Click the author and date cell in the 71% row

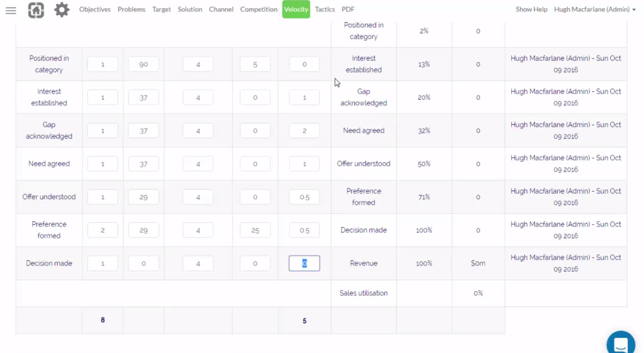566,197
